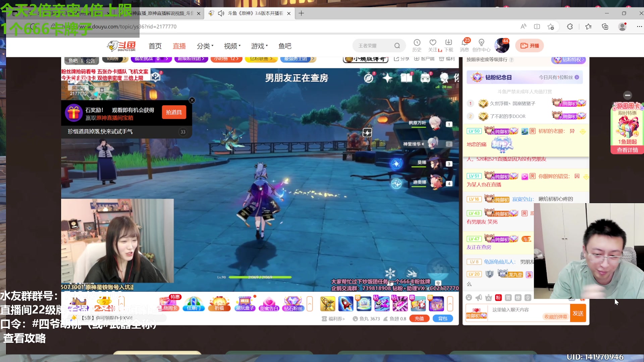644x362 pixels.
Task: Open watch 历史 clock icon
Action: 417,45
